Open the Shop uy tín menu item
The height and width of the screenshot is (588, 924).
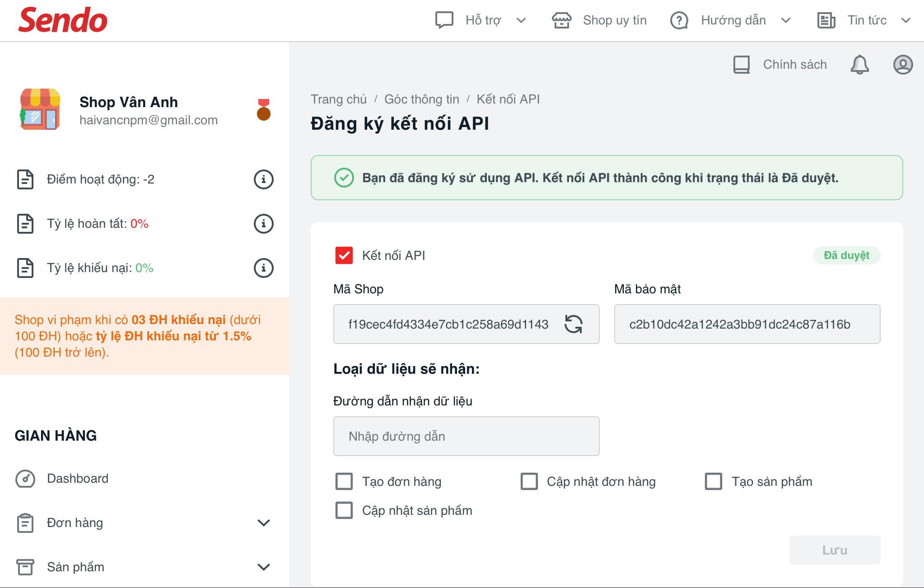pos(600,20)
